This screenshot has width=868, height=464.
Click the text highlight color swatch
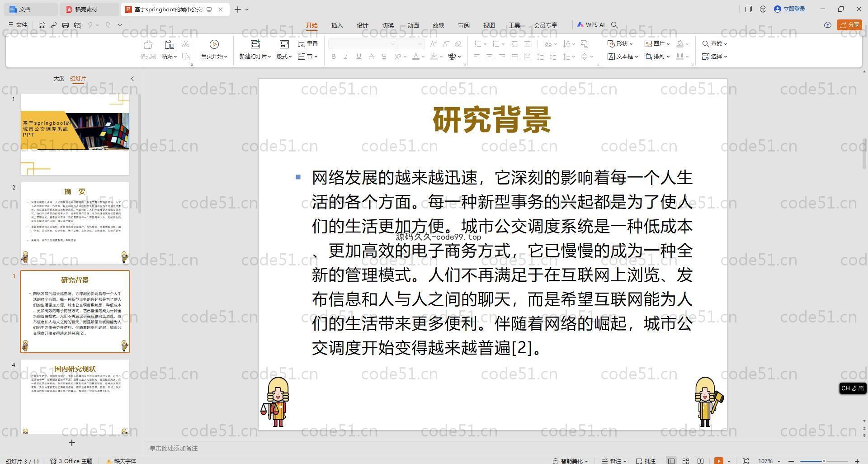coord(434,57)
